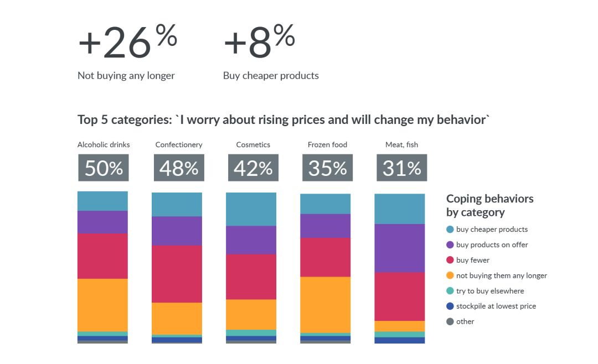
Task: Click purple segment in Meat, fish bar
Action: (x=400, y=248)
